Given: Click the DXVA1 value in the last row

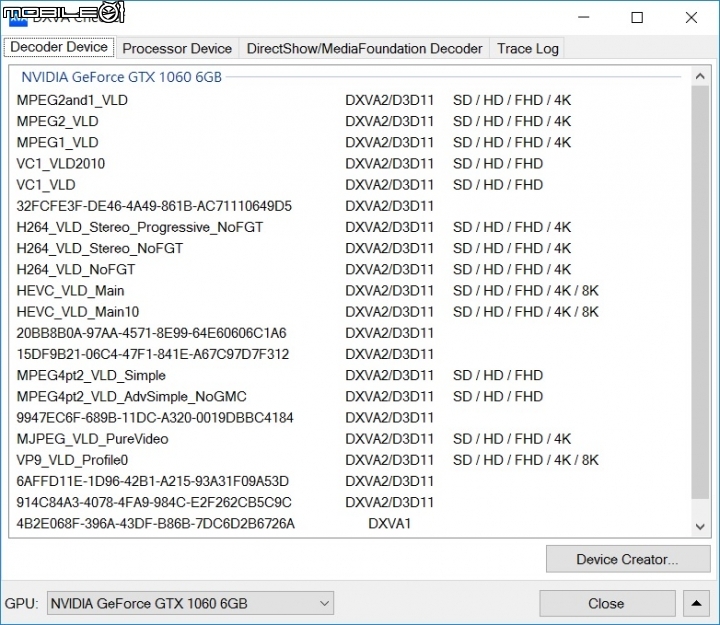Looking at the screenshot, I should [x=389, y=524].
